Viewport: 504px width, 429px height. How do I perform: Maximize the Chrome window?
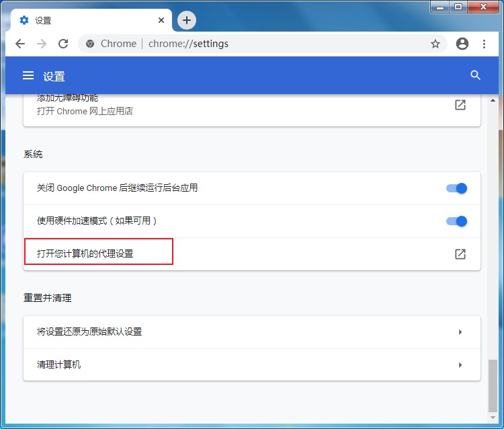458,7
